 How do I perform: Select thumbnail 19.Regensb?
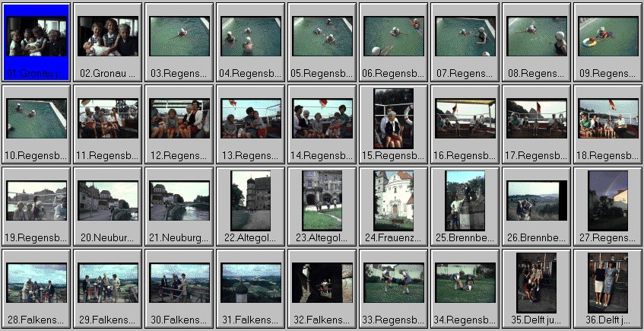[36, 201]
